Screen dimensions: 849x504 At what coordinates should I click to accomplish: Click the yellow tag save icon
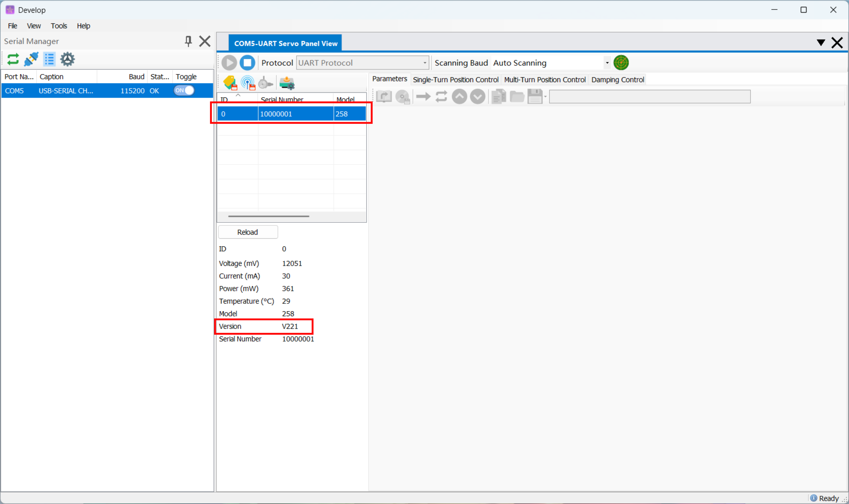pyautogui.click(x=230, y=83)
